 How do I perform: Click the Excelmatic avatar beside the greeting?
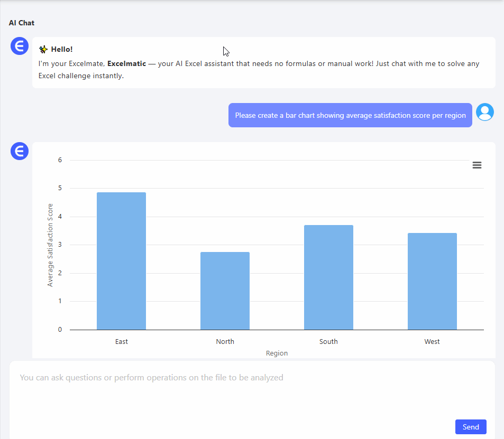[x=20, y=46]
